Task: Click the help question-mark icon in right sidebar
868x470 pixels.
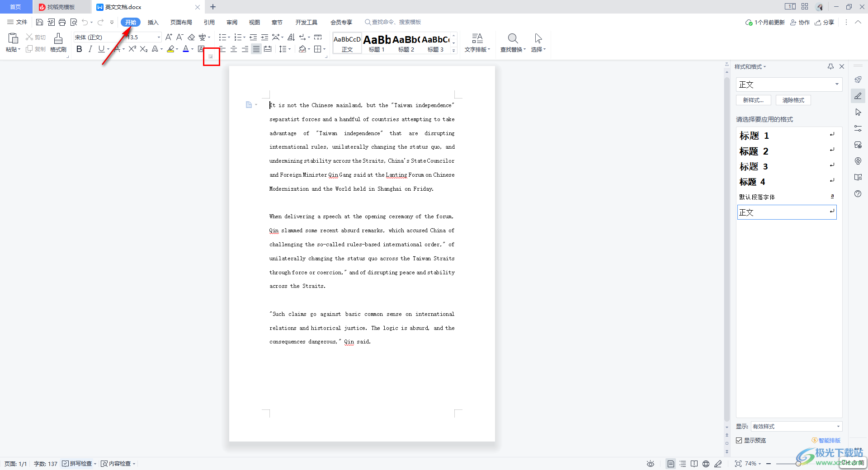Action: point(858,193)
